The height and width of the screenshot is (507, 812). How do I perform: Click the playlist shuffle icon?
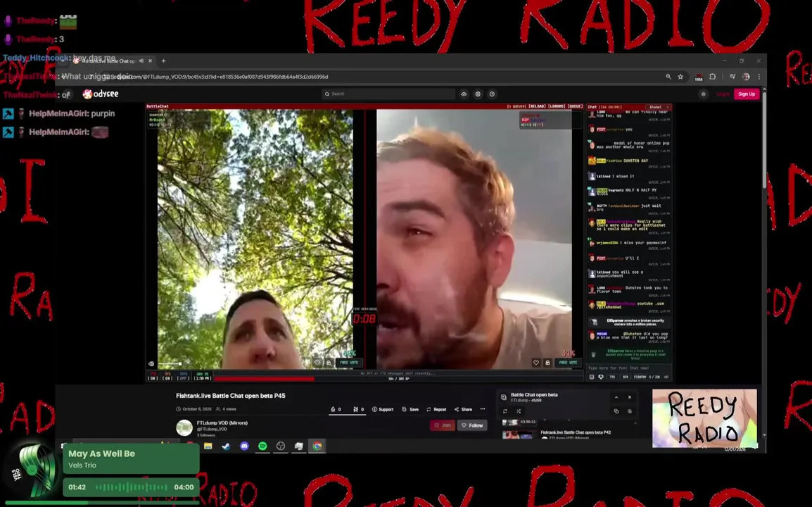519,411
